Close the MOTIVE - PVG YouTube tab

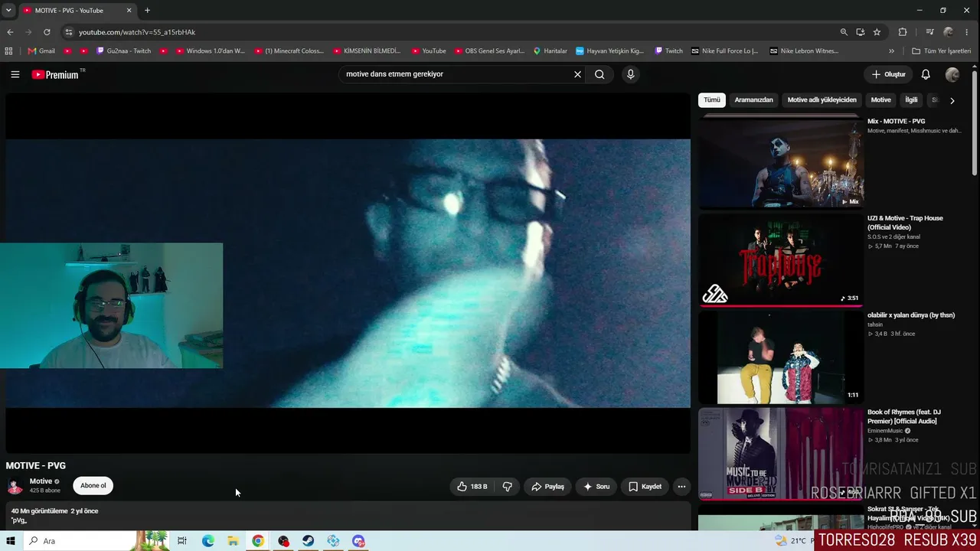click(x=129, y=10)
